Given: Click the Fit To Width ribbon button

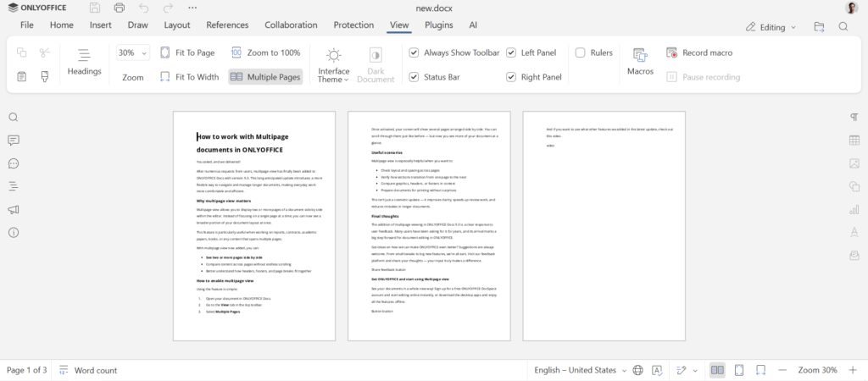Looking at the screenshot, I should 189,77.
